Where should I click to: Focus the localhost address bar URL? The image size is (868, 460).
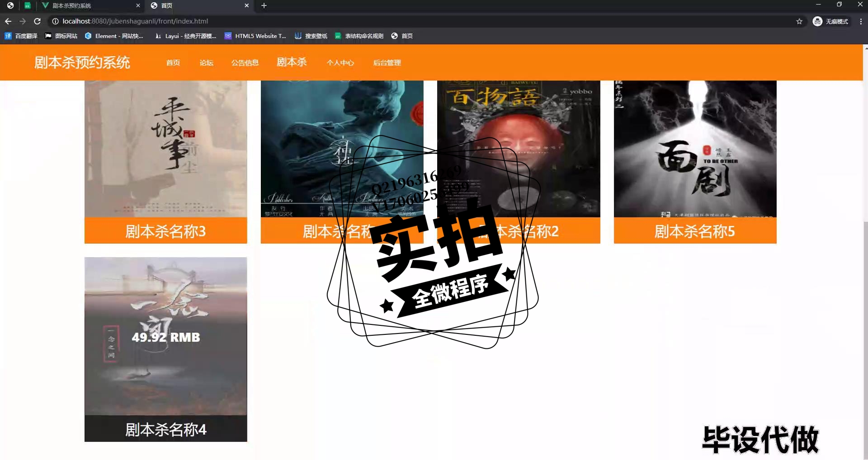point(135,21)
